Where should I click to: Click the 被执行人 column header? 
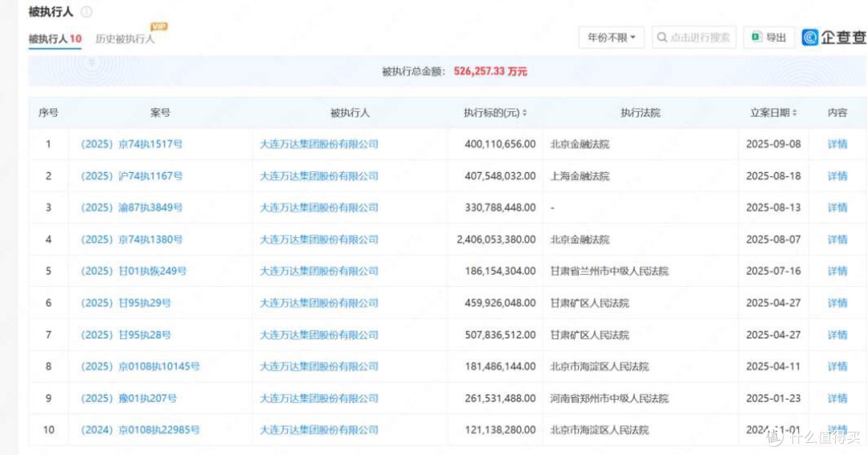pyautogui.click(x=350, y=113)
